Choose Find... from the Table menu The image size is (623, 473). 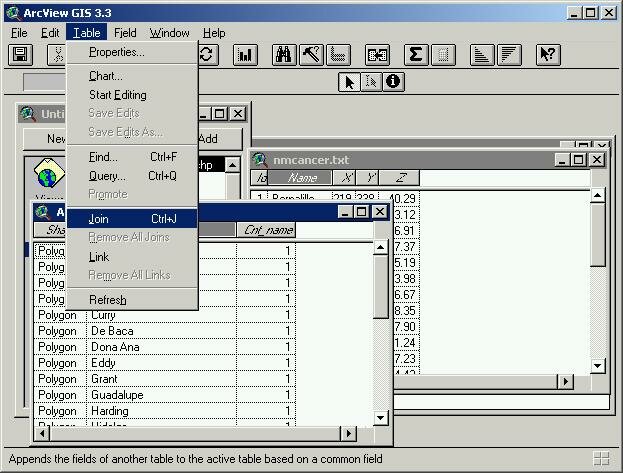(x=132, y=157)
